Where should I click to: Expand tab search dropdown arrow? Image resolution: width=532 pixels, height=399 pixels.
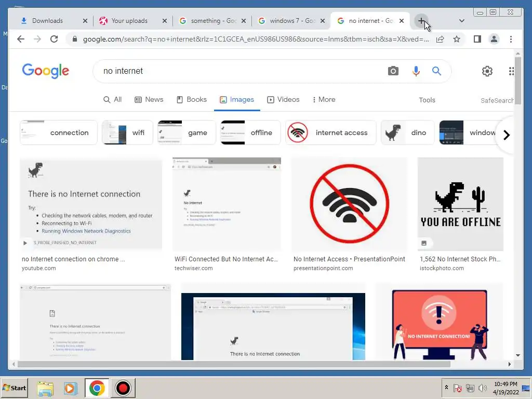pyautogui.click(x=462, y=21)
